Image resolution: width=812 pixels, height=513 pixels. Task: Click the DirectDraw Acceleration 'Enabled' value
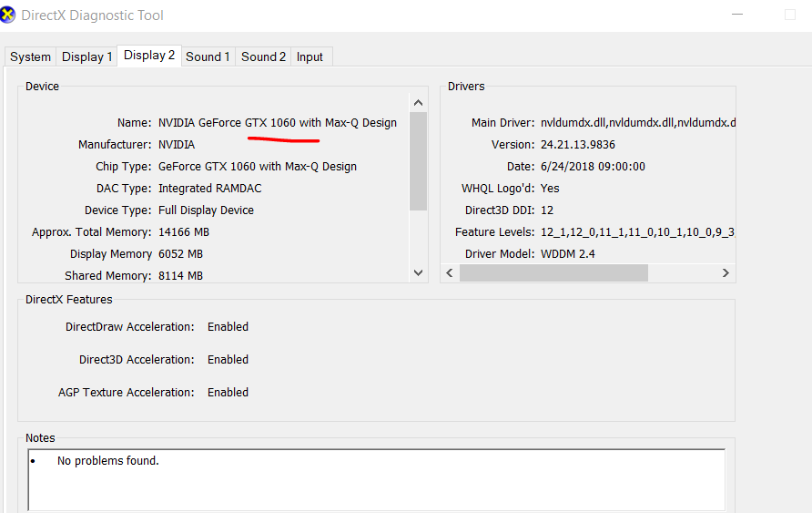228,327
